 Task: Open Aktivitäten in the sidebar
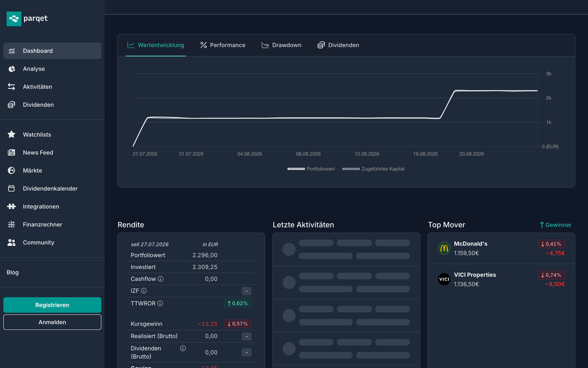[x=52, y=87]
